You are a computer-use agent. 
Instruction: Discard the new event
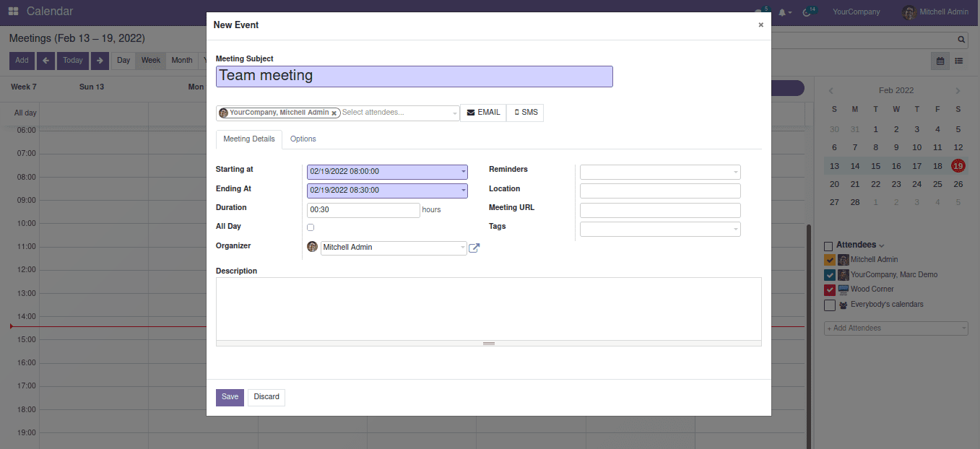click(x=266, y=397)
